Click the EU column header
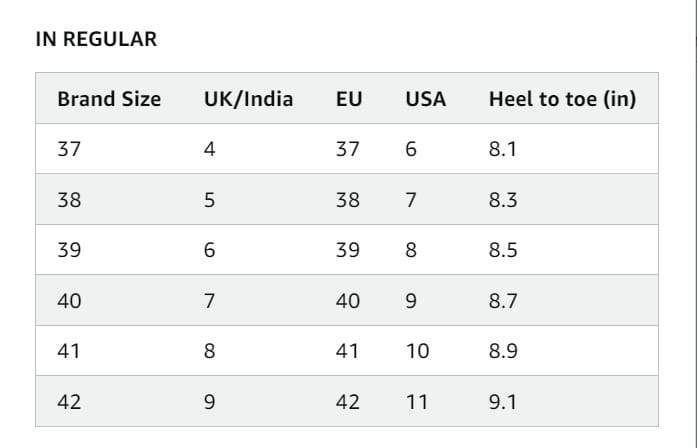697x448 pixels. pos(350,99)
